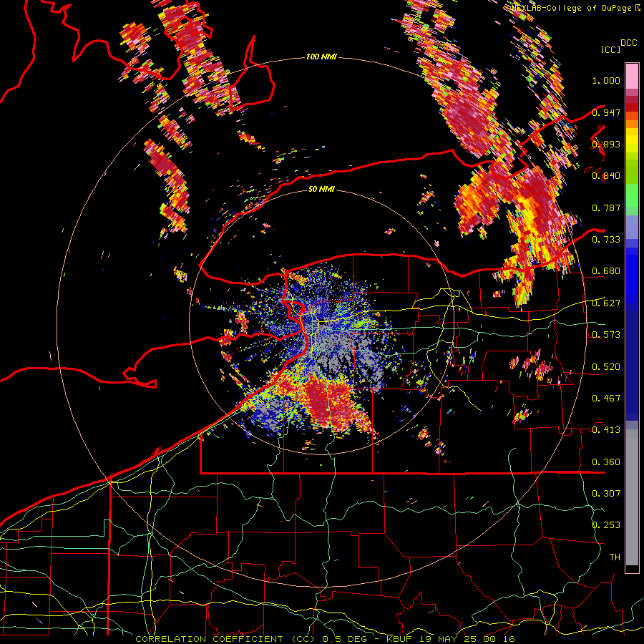644x644 pixels.
Task: Select the 0.307 legend value
Action: click(606, 493)
